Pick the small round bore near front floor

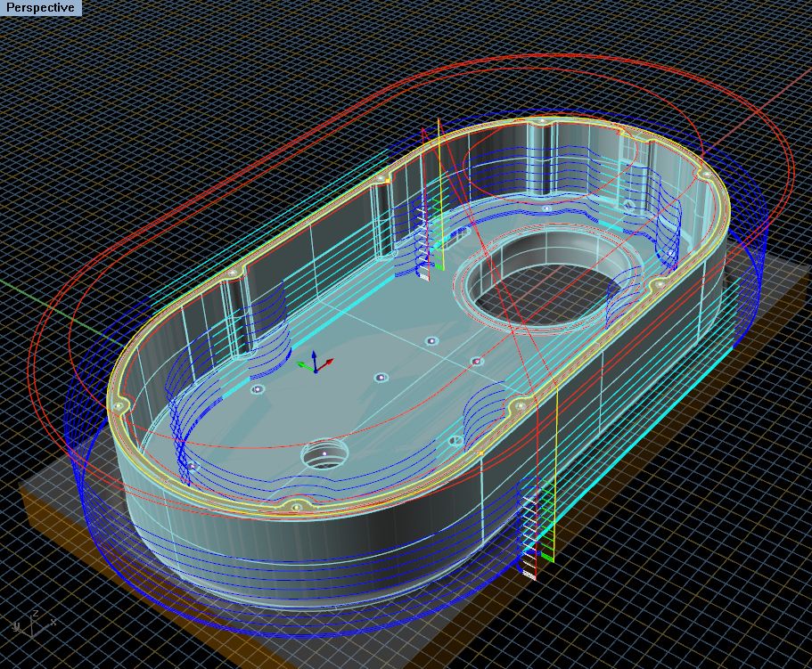(x=324, y=455)
